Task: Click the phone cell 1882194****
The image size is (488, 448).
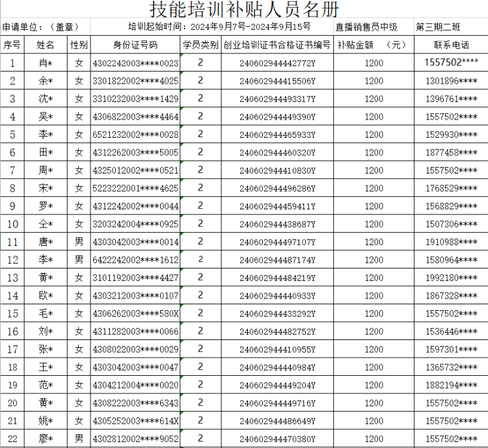Action: pyautogui.click(x=451, y=386)
